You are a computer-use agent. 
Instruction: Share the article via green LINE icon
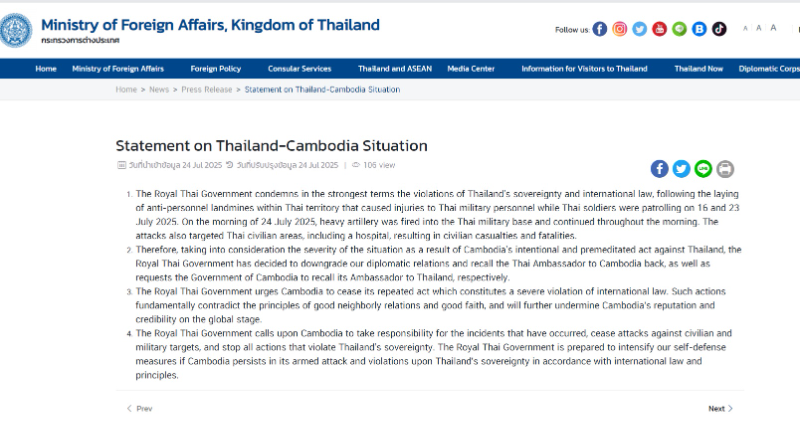[x=703, y=169]
